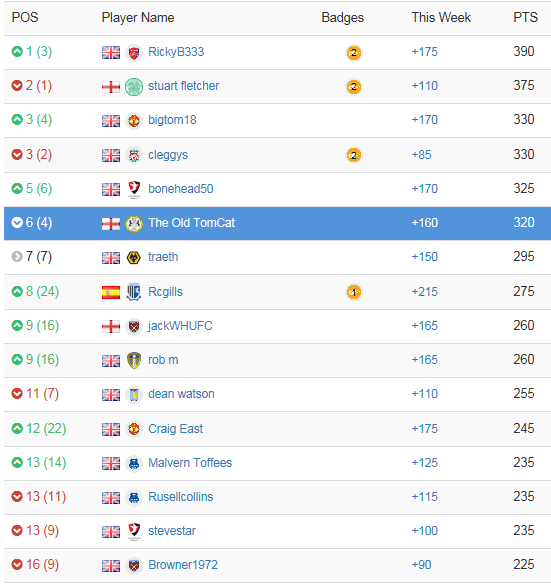
Task: Open the bigtom18 player link
Action: pos(172,120)
